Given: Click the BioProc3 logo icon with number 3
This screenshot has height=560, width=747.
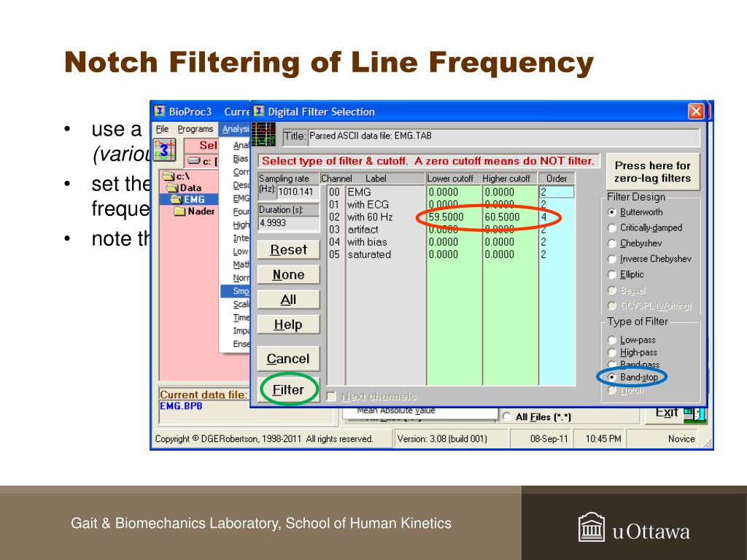Looking at the screenshot, I should pyautogui.click(x=164, y=149).
